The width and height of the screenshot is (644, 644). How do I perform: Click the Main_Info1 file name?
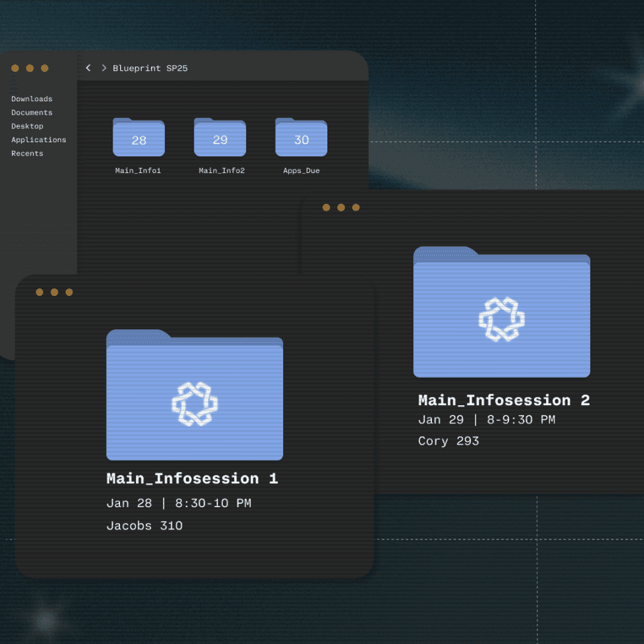138,170
